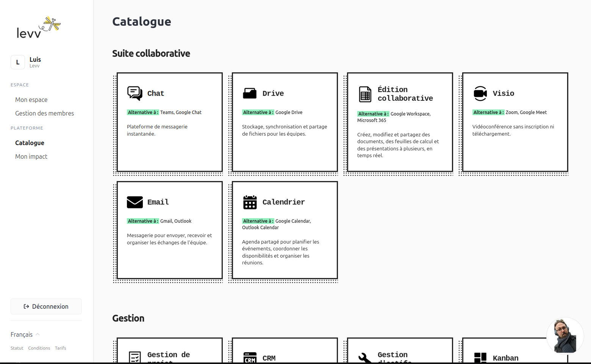The image size is (591, 364).
Task: Open the Calendrier card title
Action: pyautogui.click(x=284, y=202)
